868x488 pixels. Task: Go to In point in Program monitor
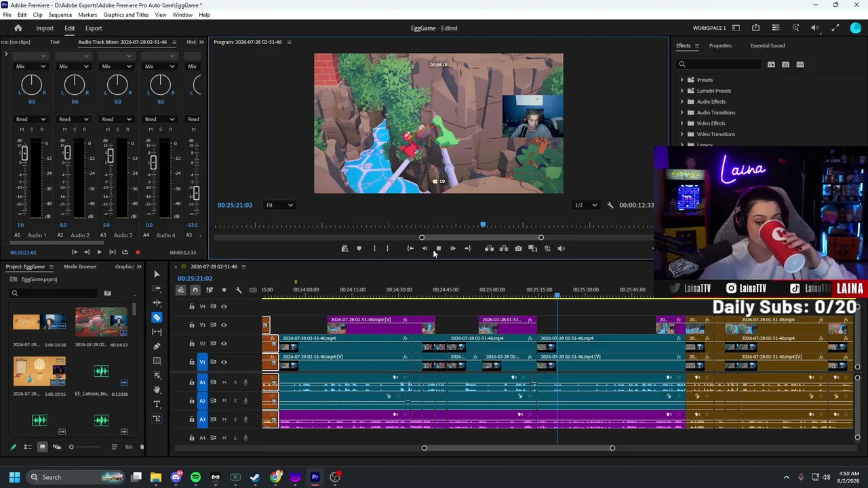410,249
